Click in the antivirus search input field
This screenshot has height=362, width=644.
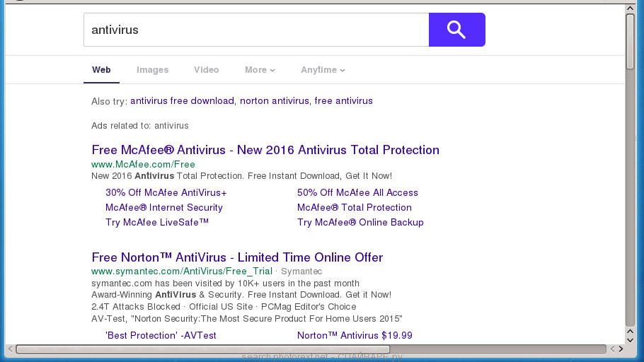[x=255, y=30]
